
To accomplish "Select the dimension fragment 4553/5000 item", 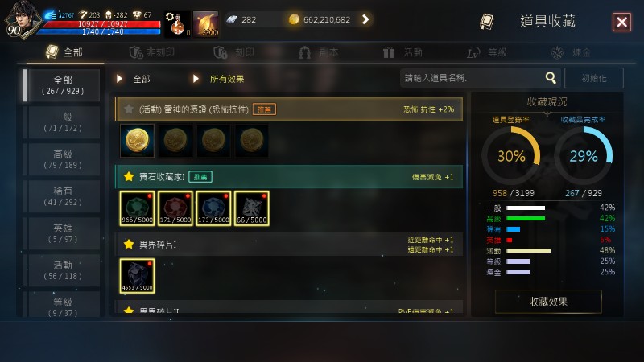I will point(137,276).
